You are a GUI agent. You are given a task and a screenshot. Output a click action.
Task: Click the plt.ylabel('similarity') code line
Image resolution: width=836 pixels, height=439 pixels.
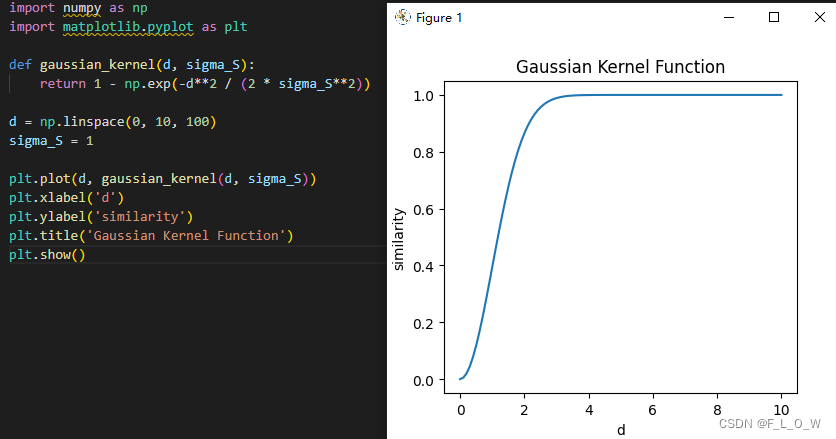pyautogui.click(x=101, y=217)
